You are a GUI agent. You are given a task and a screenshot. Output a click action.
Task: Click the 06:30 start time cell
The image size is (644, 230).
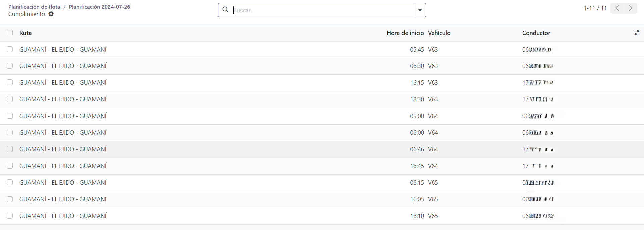pos(417,66)
